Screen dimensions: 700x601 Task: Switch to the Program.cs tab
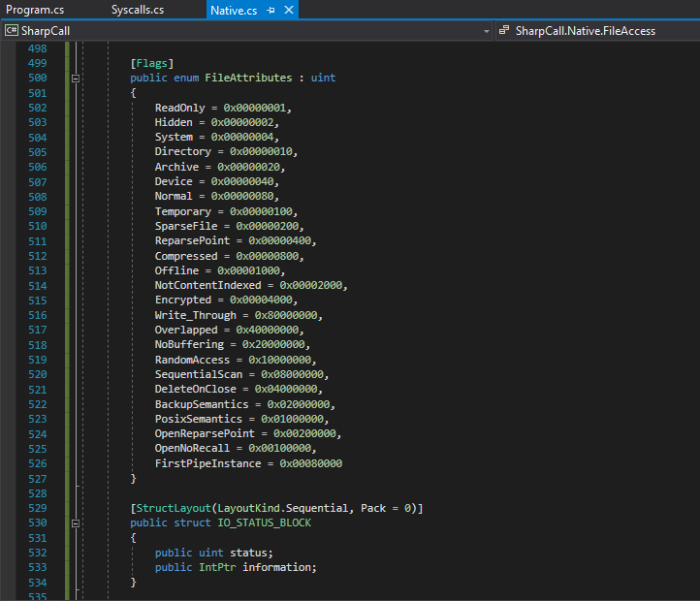coord(35,10)
